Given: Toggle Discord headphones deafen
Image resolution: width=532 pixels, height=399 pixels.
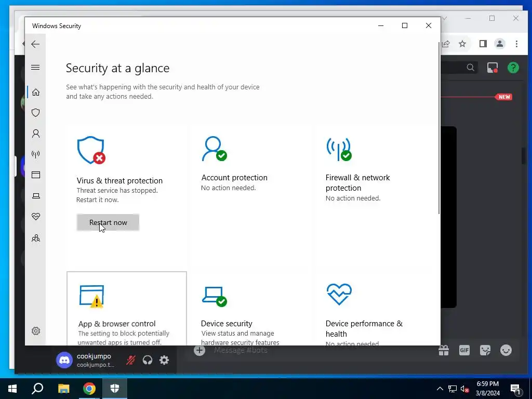Looking at the screenshot, I should (147, 360).
